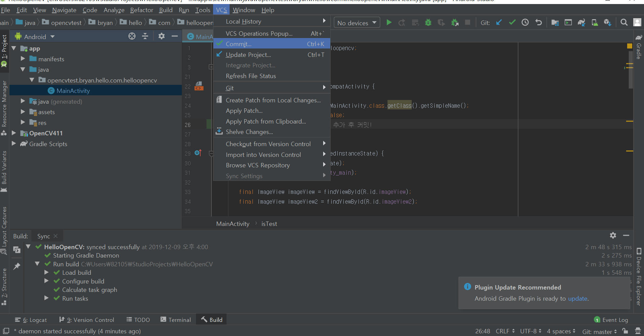Click the isTest breadcrumb item

(269, 224)
